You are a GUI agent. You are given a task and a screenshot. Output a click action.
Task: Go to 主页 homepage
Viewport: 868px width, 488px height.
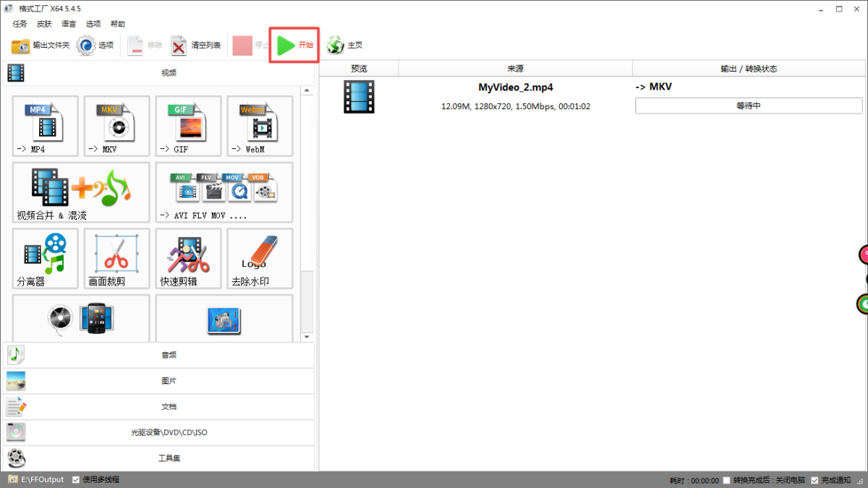click(344, 46)
